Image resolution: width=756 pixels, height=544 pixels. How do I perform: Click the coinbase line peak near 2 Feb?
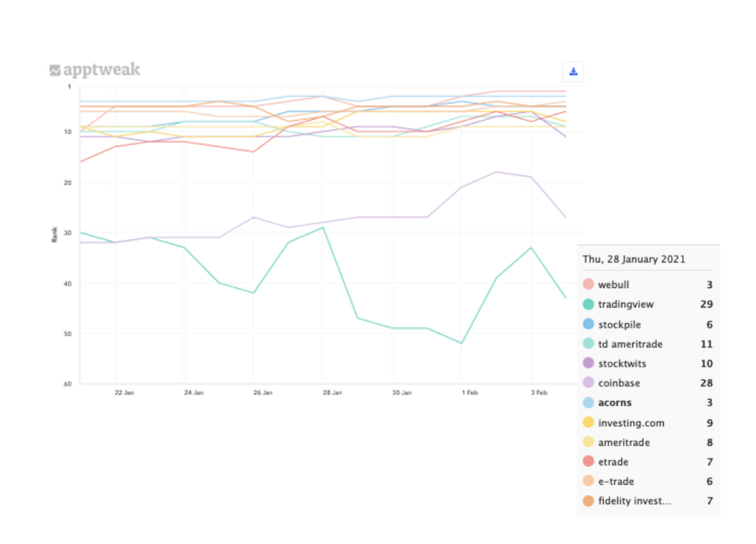pos(496,171)
